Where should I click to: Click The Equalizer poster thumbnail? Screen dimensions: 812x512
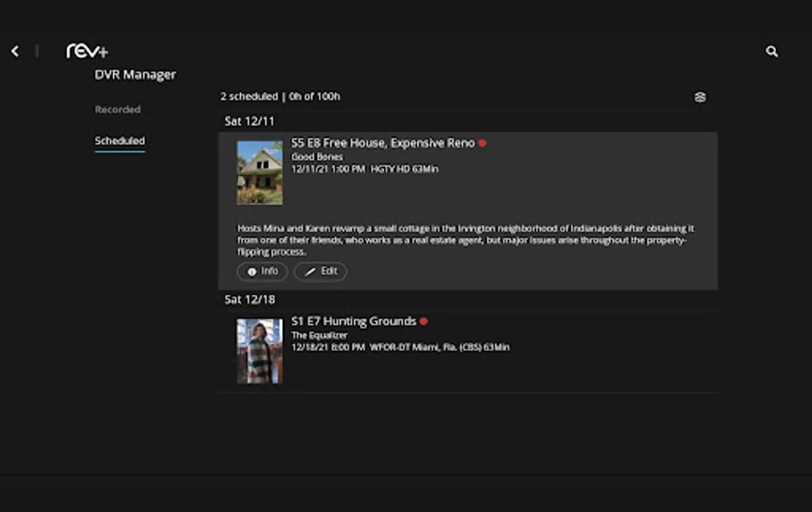[x=259, y=351]
